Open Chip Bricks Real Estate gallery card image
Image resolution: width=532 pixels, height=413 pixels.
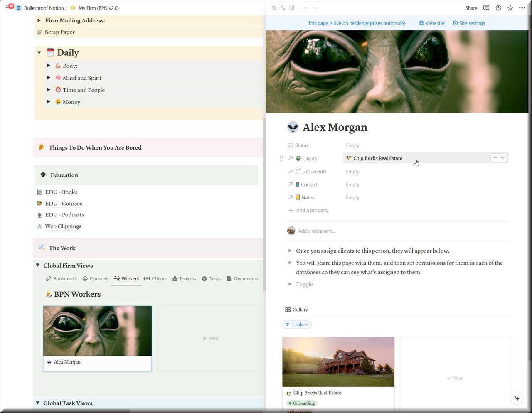pos(338,362)
